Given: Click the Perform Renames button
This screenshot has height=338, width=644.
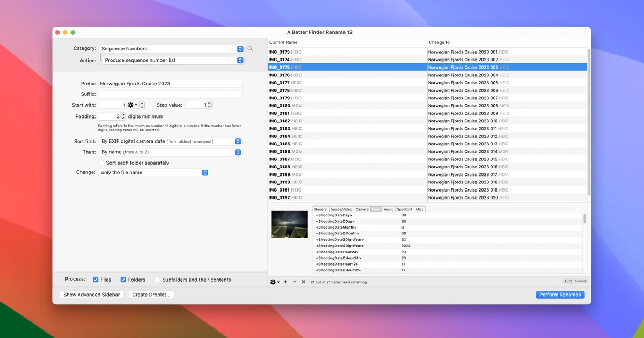Looking at the screenshot, I should [560, 295].
